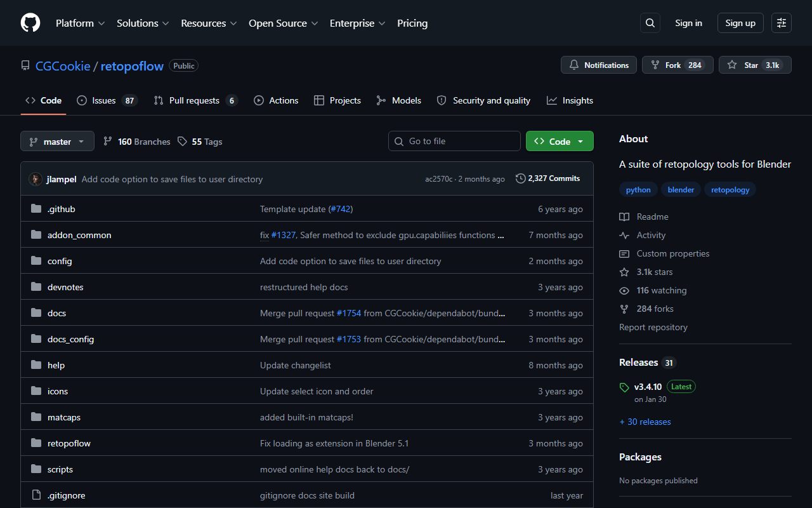Viewport: 812px width, 508px height.
Task: Click "Fix loading as extension in Blender 5.1"
Action: (x=334, y=443)
